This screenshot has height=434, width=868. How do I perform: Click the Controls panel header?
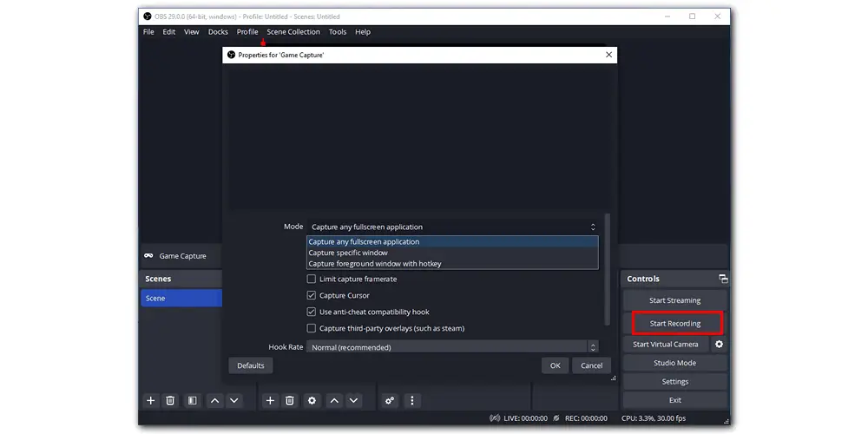tap(674, 279)
